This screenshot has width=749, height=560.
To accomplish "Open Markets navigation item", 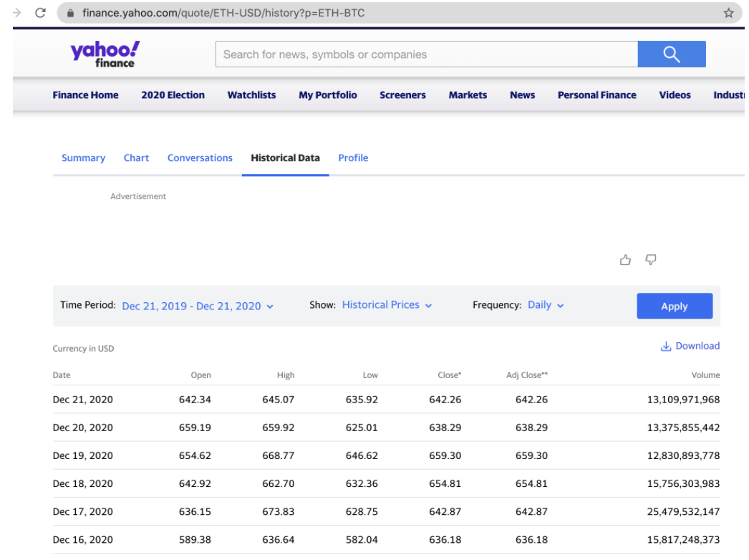I will pyautogui.click(x=468, y=95).
